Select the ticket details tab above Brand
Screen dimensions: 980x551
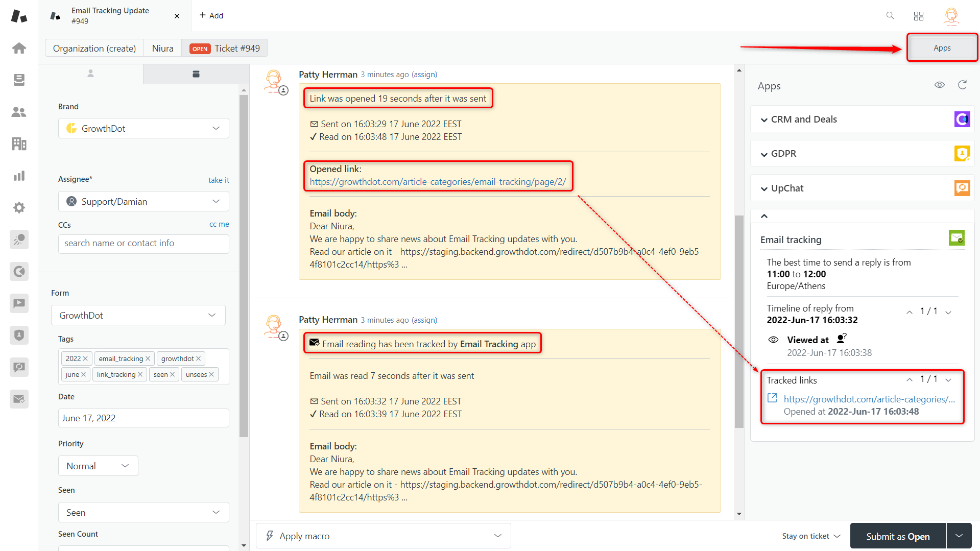[196, 74]
